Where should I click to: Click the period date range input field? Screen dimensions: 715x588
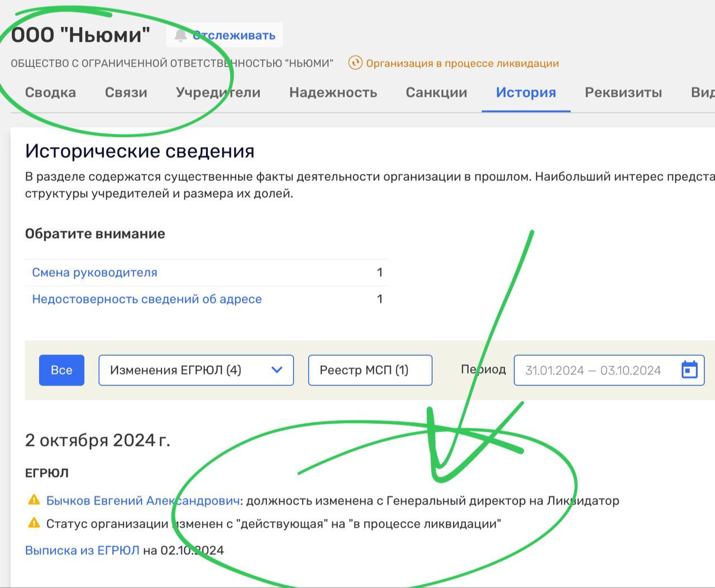click(592, 370)
